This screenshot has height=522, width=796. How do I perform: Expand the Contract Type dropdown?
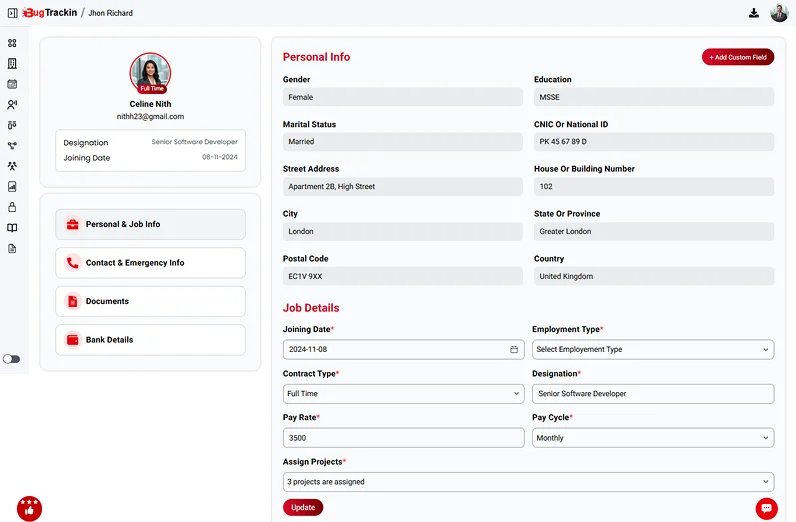coord(403,394)
